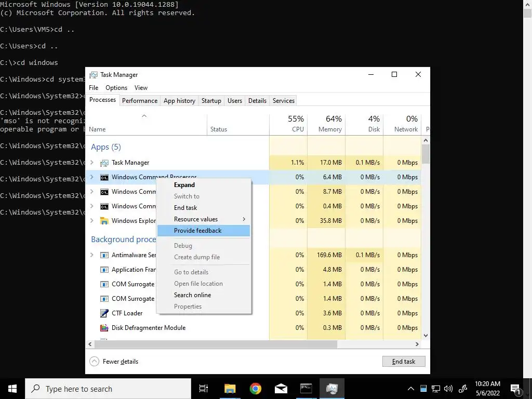Click the Apps (5) group heading
The height and width of the screenshot is (399, 532).
click(106, 147)
